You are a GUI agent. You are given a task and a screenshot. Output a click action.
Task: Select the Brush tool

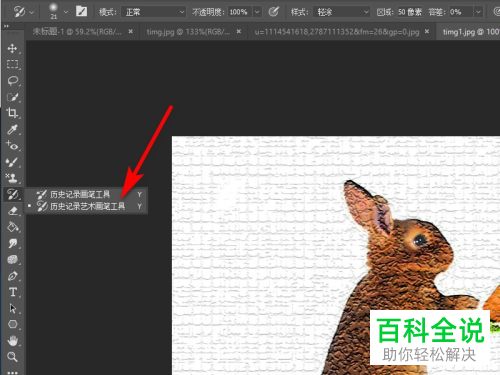(12, 162)
